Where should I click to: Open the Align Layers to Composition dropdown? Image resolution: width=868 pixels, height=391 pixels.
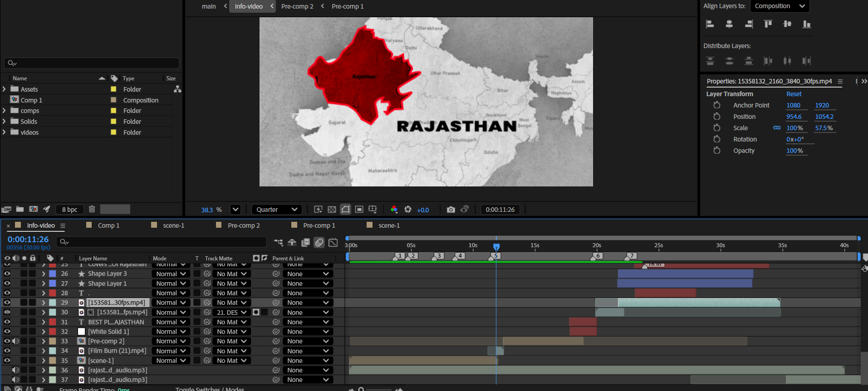(x=779, y=6)
